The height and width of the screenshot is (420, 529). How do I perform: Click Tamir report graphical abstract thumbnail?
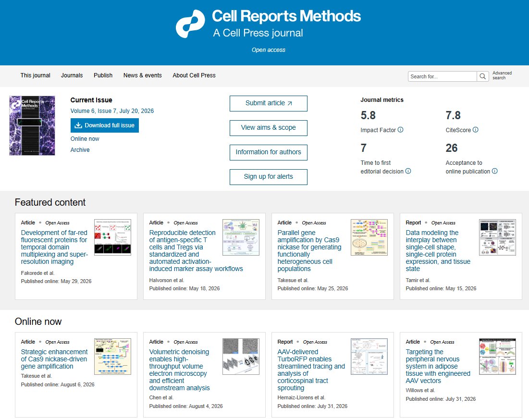(497, 237)
